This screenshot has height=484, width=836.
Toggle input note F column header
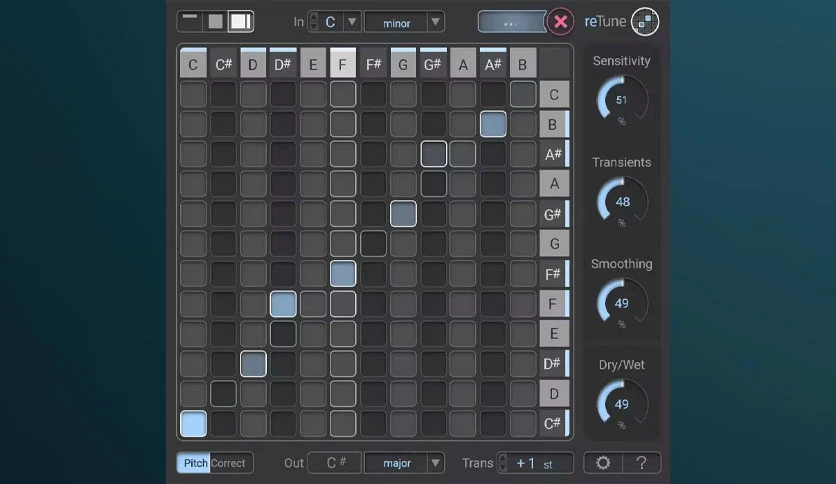point(343,63)
